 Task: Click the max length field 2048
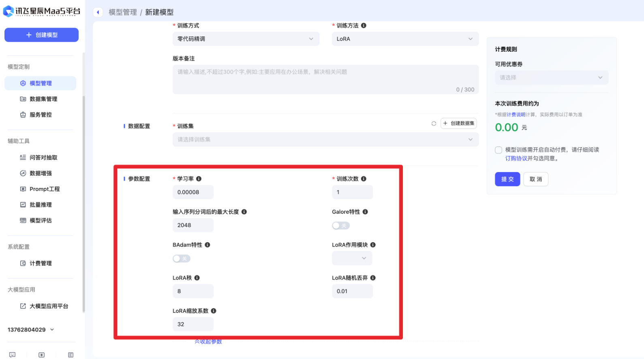coord(193,225)
